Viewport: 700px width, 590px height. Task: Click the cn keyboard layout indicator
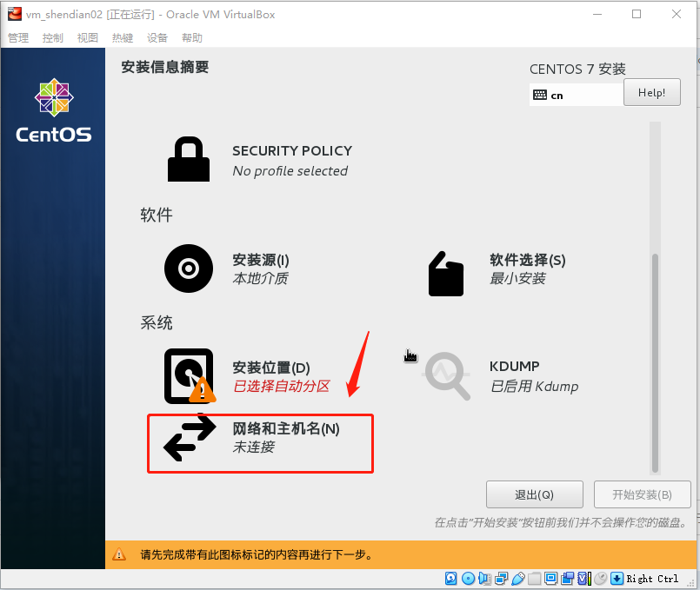[576, 95]
